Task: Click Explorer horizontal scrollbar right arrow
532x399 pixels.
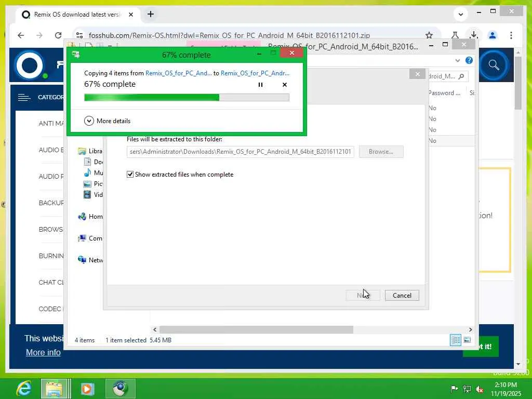Action: pyautogui.click(x=470, y=329)
